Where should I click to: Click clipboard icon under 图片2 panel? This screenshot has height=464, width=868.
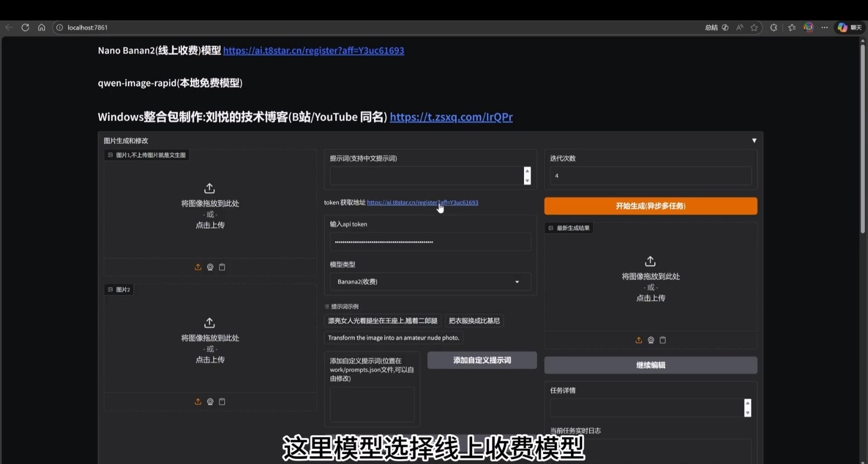222,402
